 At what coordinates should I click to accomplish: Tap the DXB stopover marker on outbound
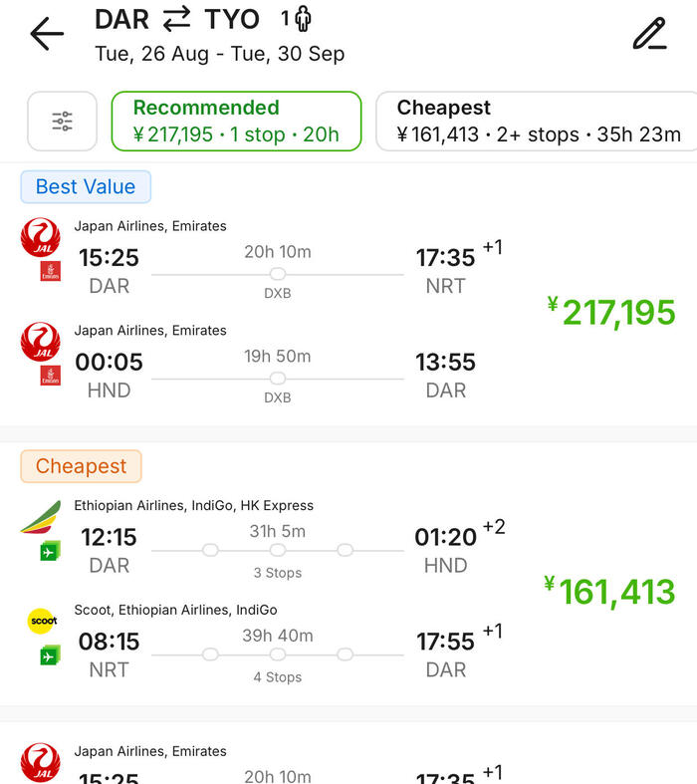click(278, 275)
